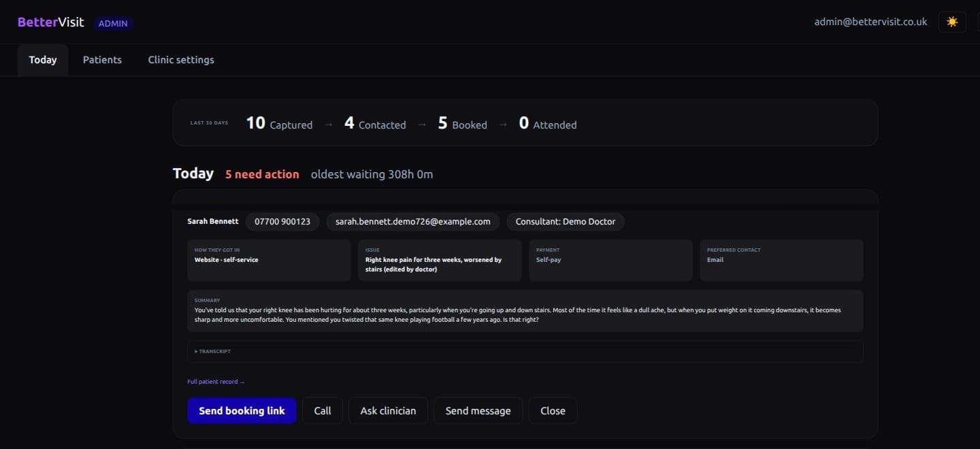Open the Full patient record link
Image resolution: width=980 pixels, height=449 pixels.
(x=216, y=382)
